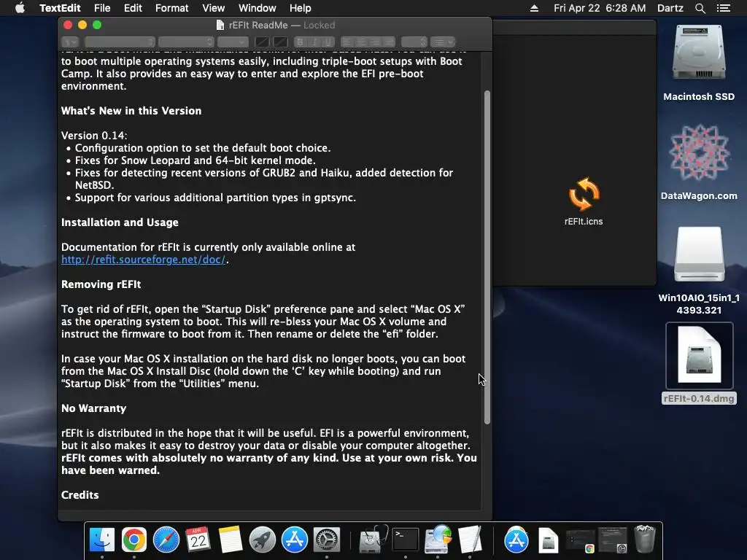Click the rEFIt ReadMe document icon in title bar
Screen dimensions: 747x560
[220, 26]
